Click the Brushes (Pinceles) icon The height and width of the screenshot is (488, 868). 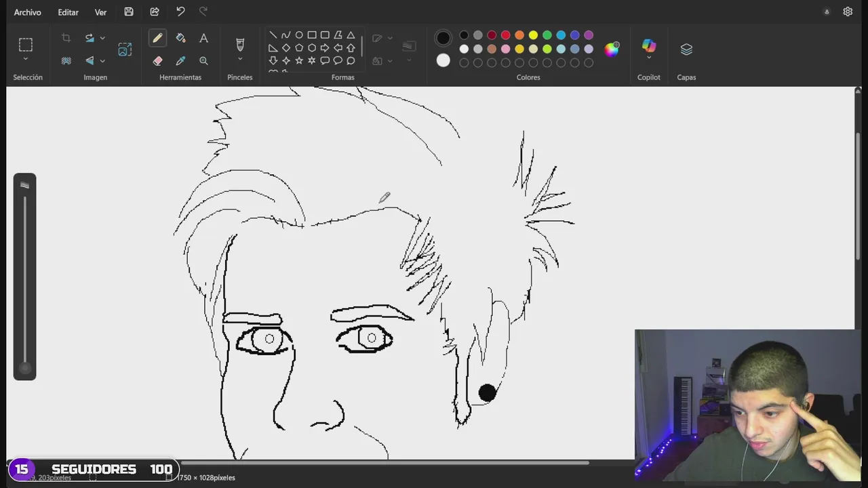(239, 45)
